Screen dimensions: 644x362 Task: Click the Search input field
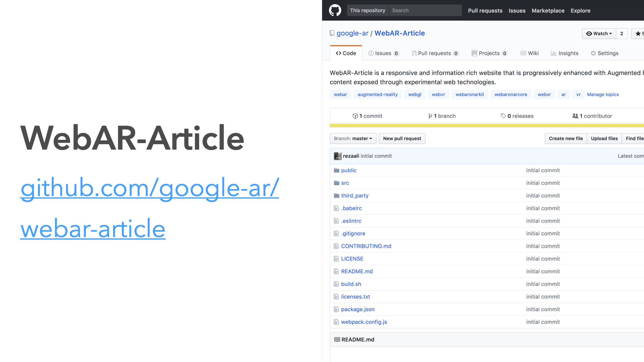tap(425, 10)
